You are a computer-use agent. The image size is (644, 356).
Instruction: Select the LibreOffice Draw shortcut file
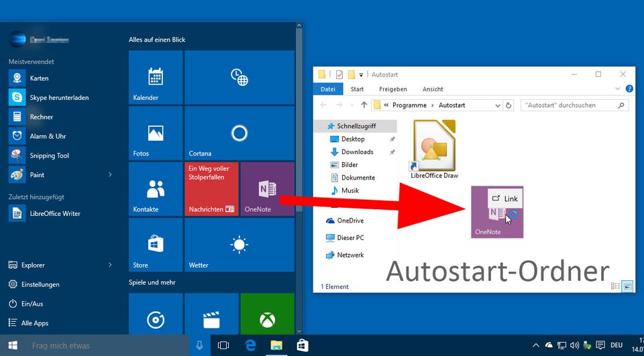pos(434,150)
